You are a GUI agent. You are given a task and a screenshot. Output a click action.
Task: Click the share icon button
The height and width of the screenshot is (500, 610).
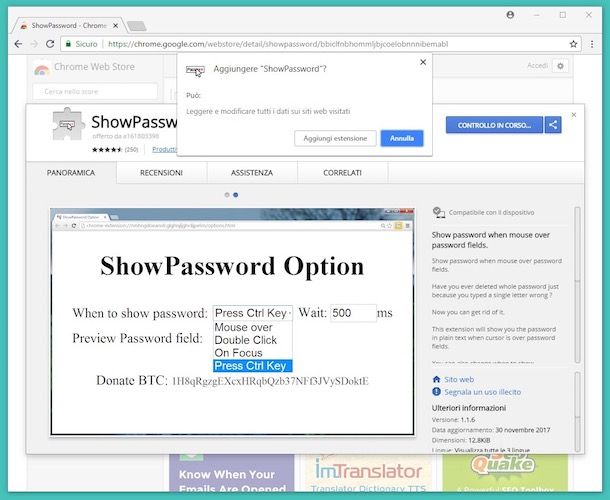[553, 125]
